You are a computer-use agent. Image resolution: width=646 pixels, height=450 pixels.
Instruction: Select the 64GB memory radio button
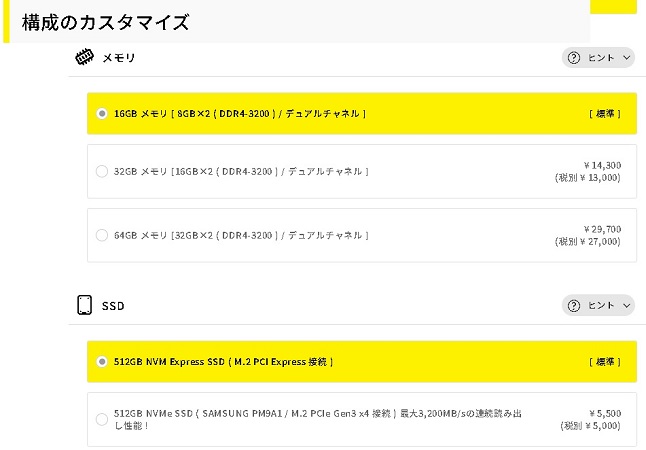click(x=102, y=235)
